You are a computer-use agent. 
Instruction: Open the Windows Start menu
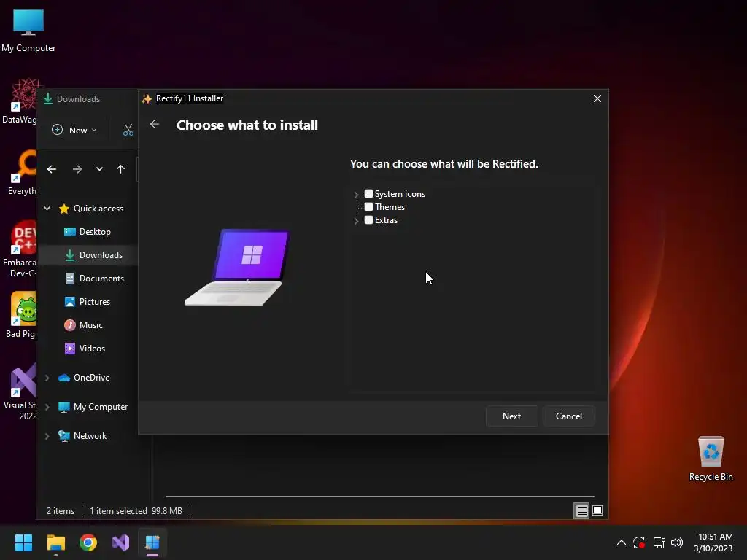point(23,542)
